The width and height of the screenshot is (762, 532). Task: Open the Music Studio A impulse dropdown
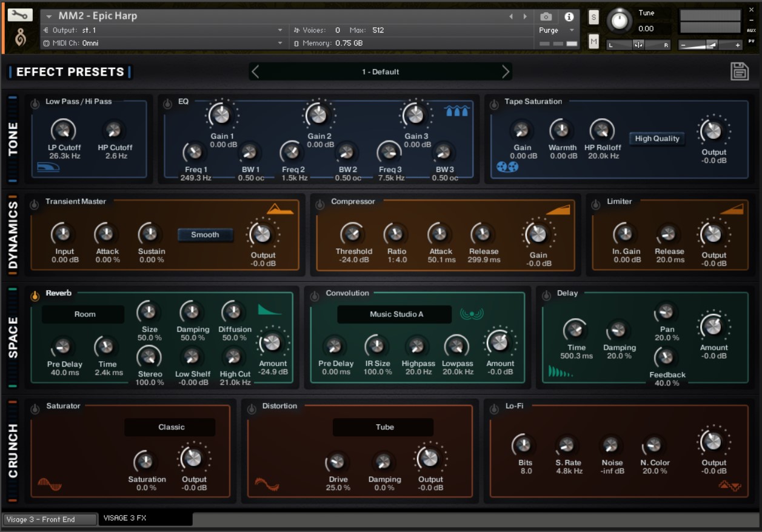(x=395, y=314)
